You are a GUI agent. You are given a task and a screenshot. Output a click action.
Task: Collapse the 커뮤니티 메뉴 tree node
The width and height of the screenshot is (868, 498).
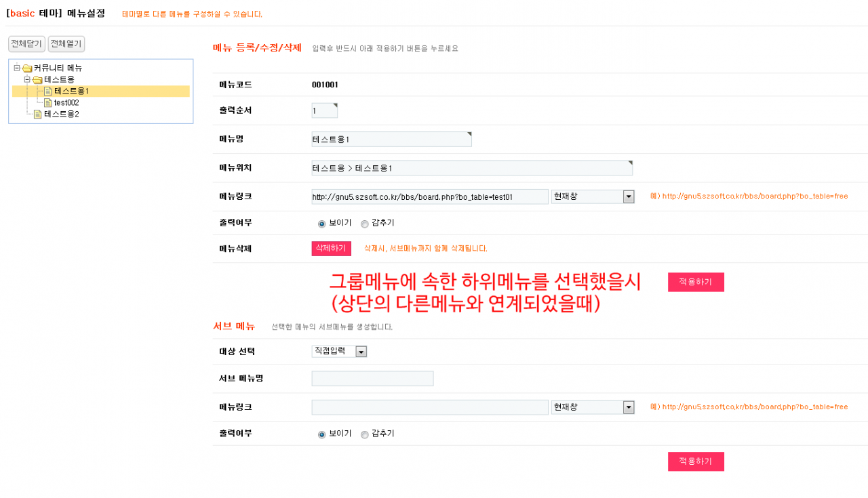point(17,68)
